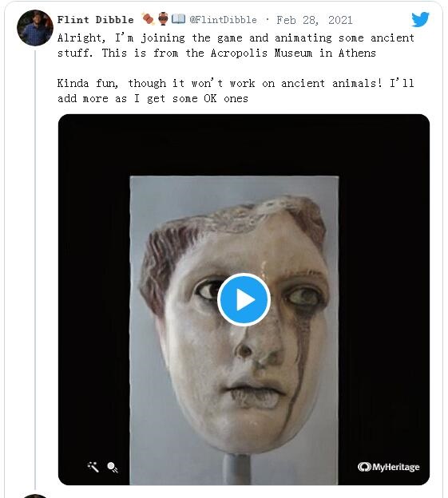Click the statue face image in video
Screen dimensions: 448x498
point(234,330)
